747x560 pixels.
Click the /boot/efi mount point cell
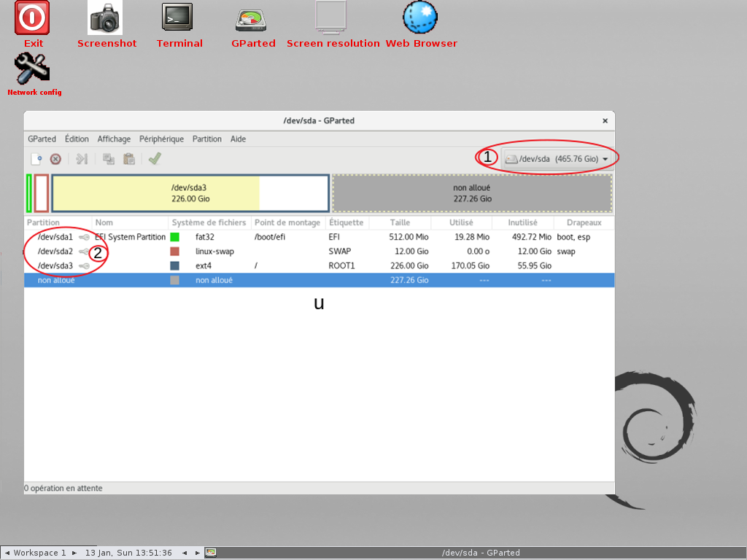[270, 237]
